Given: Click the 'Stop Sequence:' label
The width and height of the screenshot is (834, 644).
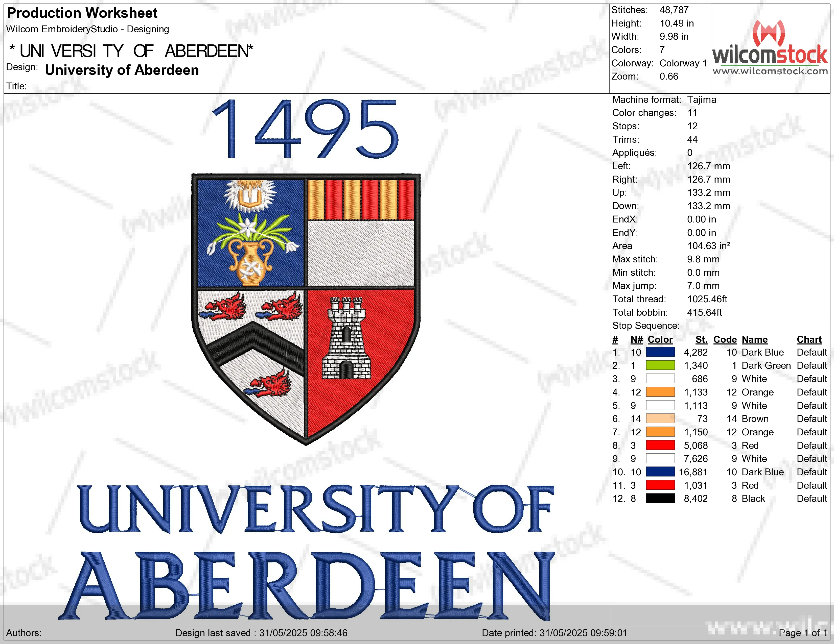Looking at the screenshot, I should tap(646, 326).
